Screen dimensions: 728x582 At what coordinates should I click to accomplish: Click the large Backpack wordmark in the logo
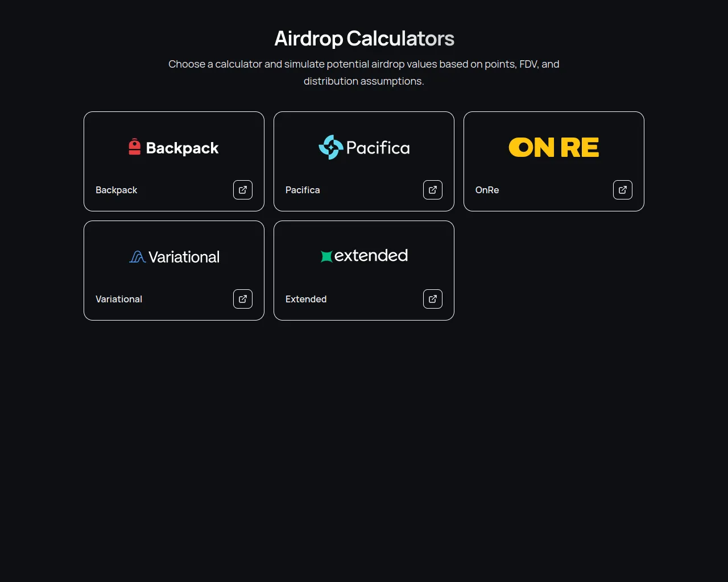tap(182, 148)
